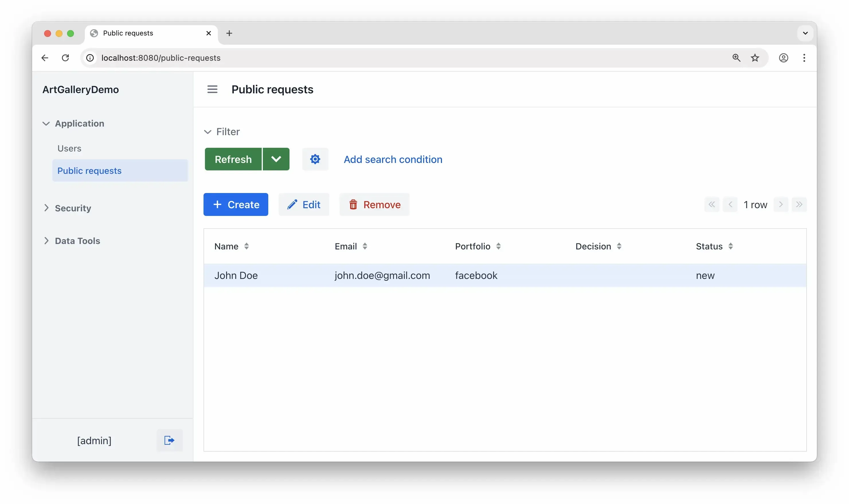Viewport: 849px width, 504px height.
Task: Open Users in the sidebar
Action: [x=69, y=148]
